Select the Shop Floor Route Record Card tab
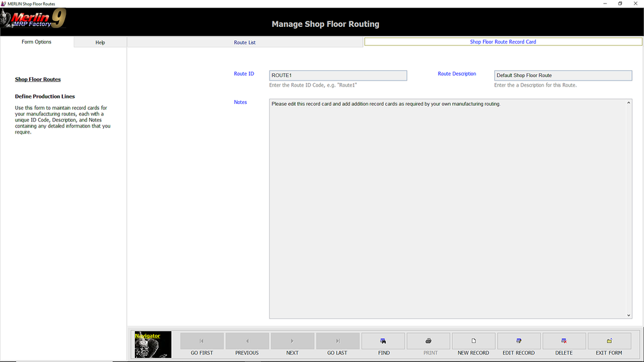This screenshot has height=362, width=644. tap(503, 42)
